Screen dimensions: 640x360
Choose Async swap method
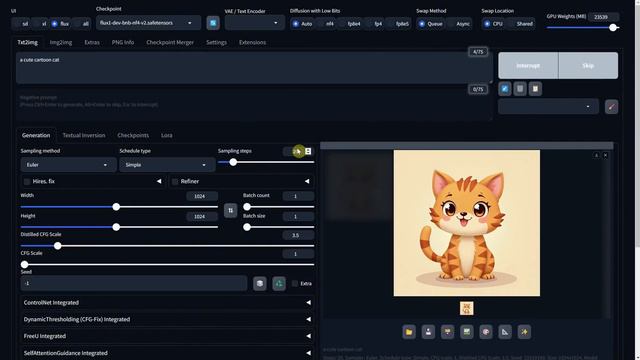(x=459, y=24)
